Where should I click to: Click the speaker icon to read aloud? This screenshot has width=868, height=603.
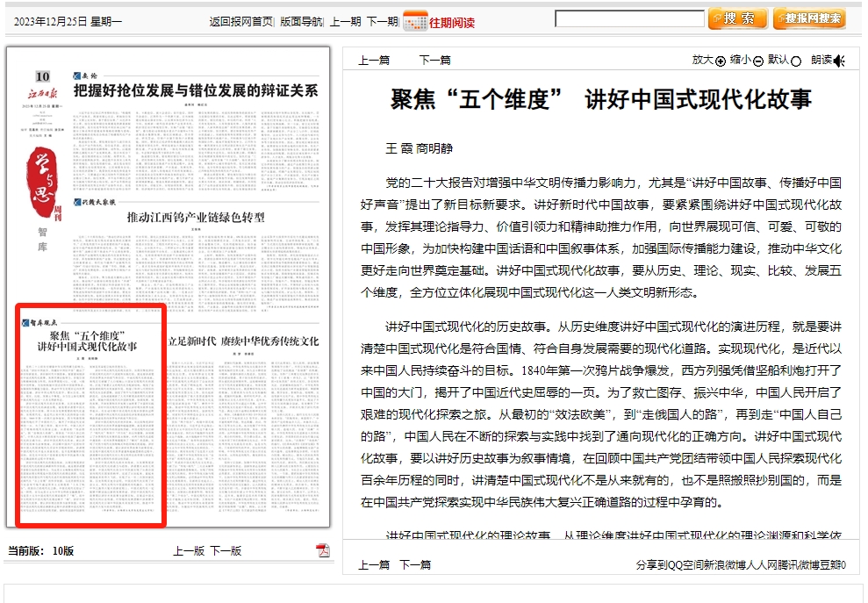pos(839,61)
